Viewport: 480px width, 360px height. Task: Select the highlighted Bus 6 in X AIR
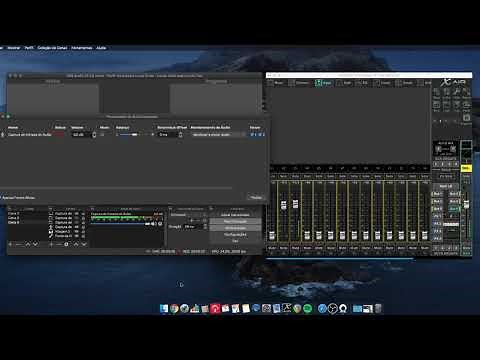[x=454, y=209]
